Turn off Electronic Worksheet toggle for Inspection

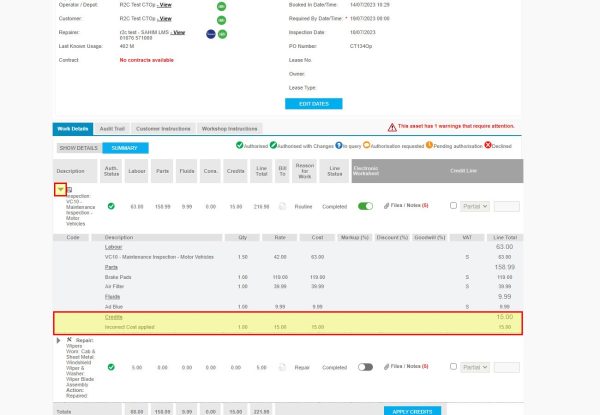365,206
